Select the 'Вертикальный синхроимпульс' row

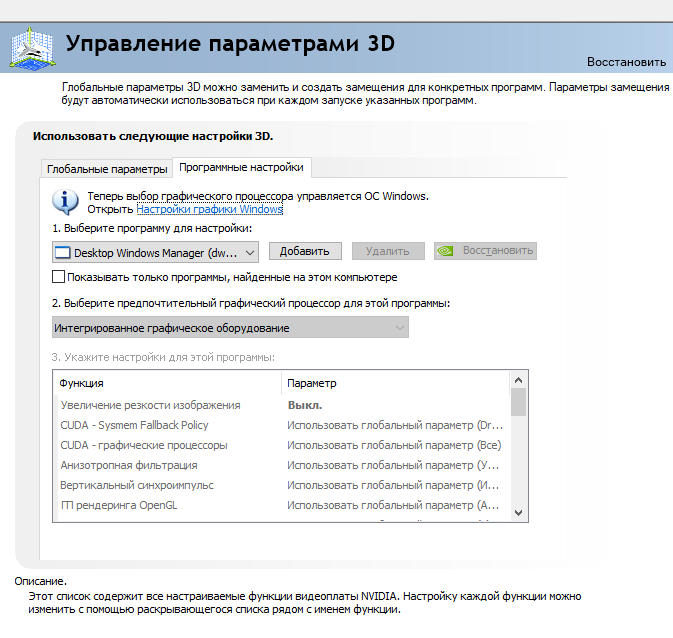282,485
